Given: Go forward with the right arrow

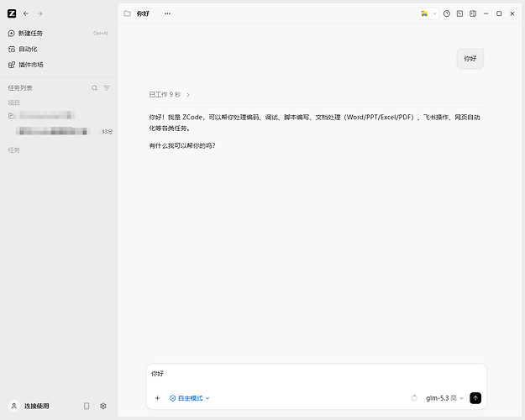Looking at the screenshot, I should click(39, 13).
